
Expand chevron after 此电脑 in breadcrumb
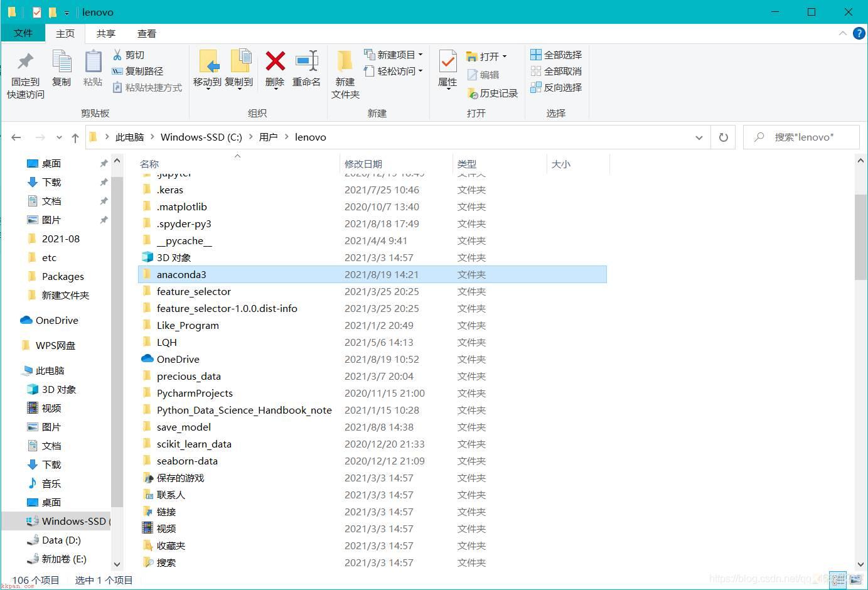[152, 137]
